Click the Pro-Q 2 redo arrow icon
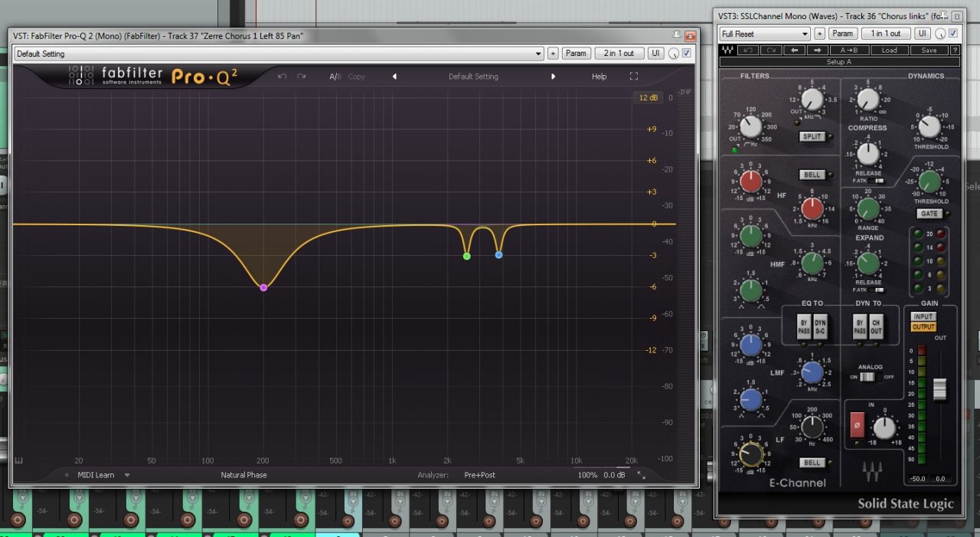The height and width of the screenshot is (537, 980). pos(302,77)
